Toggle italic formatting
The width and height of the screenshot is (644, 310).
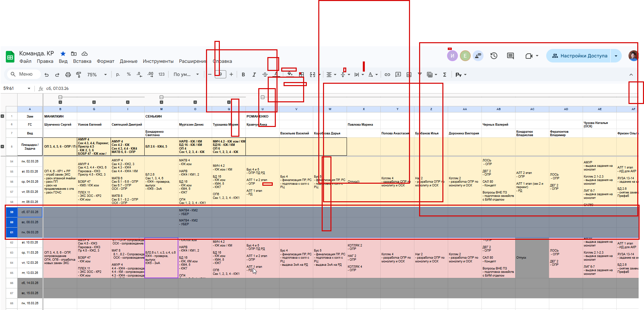pyautogui.click(x=254, y=75)
